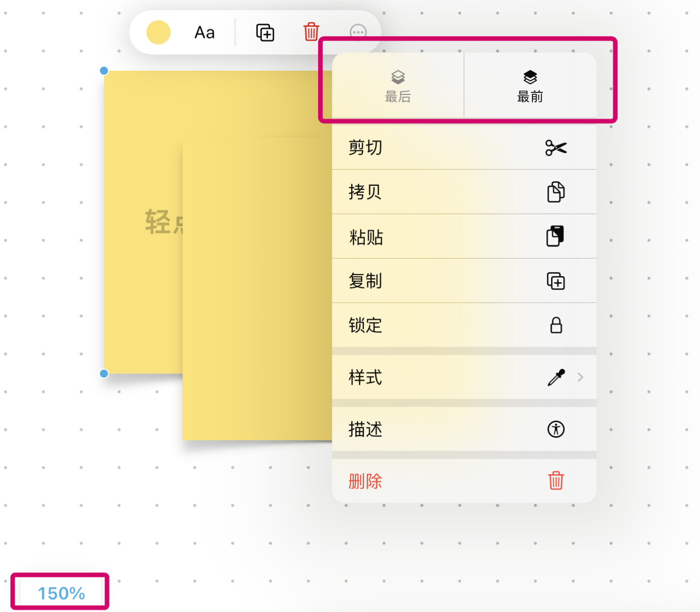Click the copy document icon
This screenshot has width=700, height=612.
point(556,192)
